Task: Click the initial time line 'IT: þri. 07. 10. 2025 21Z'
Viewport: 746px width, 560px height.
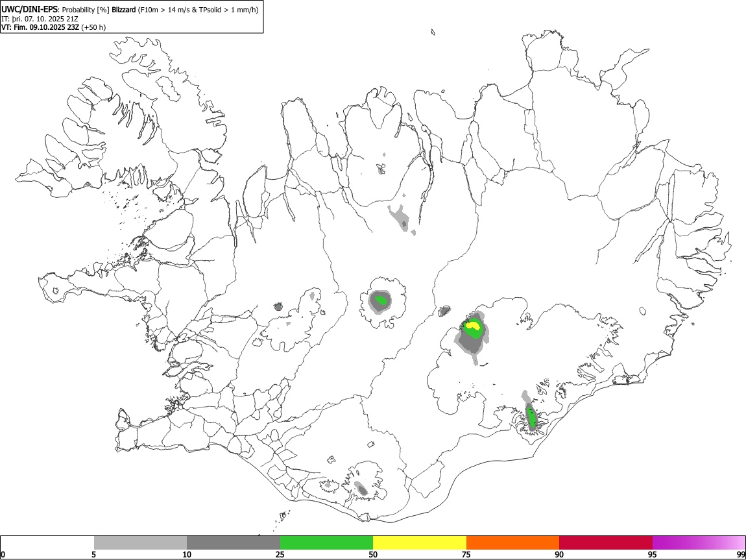Action: pyautogui.click(x=40, y=19)
